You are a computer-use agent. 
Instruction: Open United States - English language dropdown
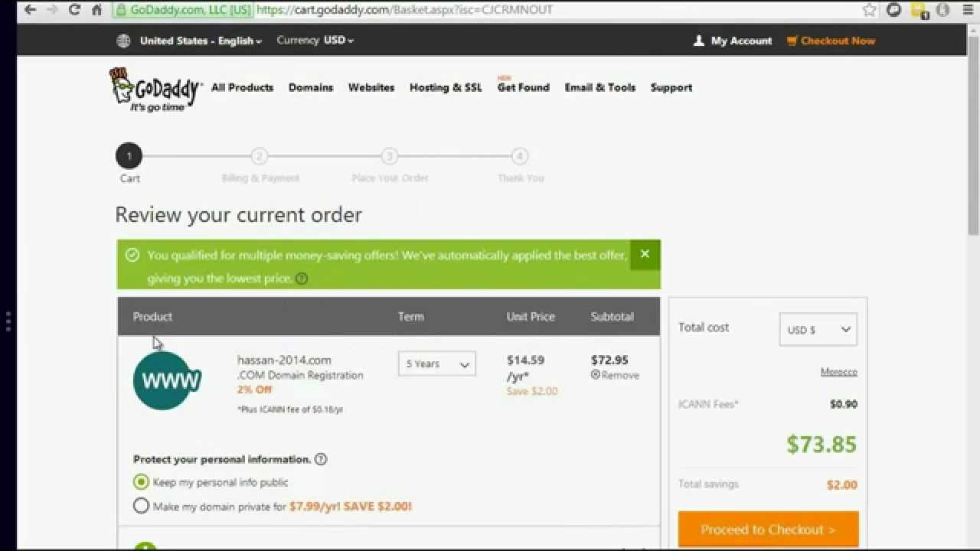coord(201,41)
